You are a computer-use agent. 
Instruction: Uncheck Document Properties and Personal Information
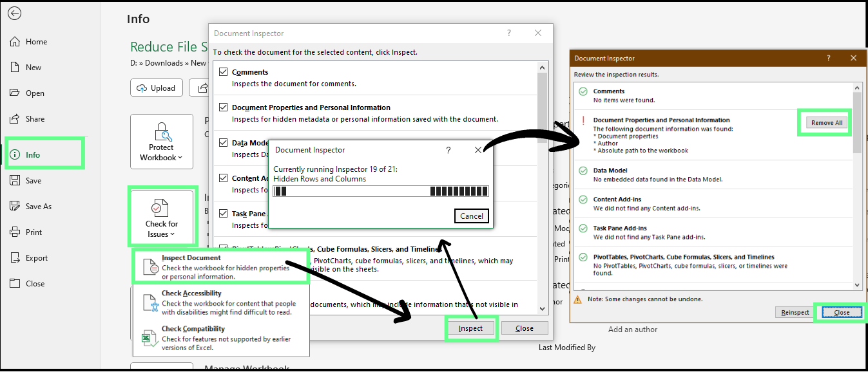point(223,107)
